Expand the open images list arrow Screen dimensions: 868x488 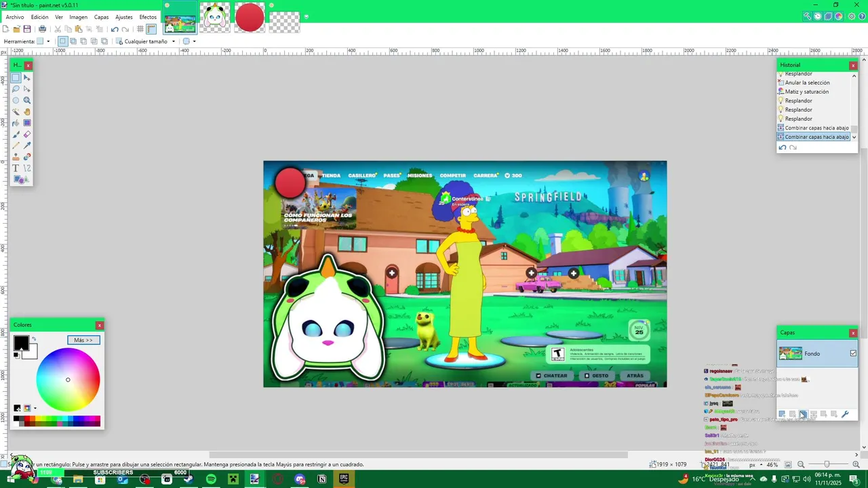pyautogui.click(x=306, y=17)
